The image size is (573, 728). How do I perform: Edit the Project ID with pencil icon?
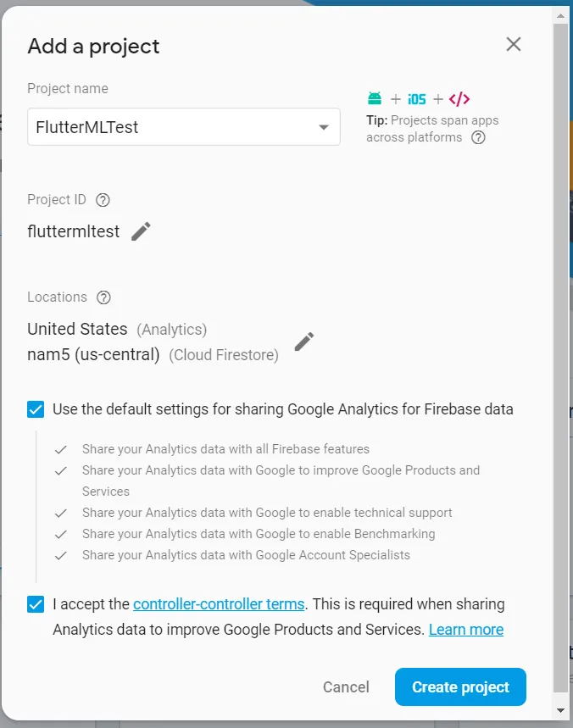[x=141, y=231]
